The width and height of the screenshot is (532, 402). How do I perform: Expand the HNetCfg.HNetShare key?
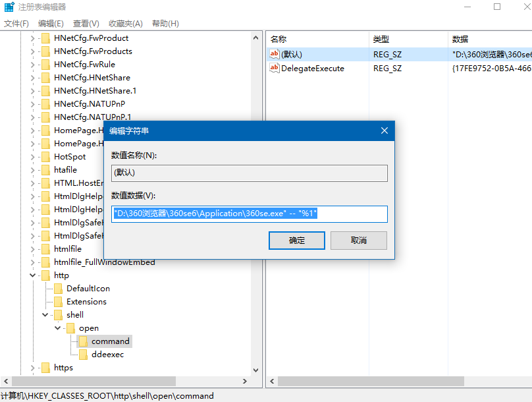coord(32,78)
